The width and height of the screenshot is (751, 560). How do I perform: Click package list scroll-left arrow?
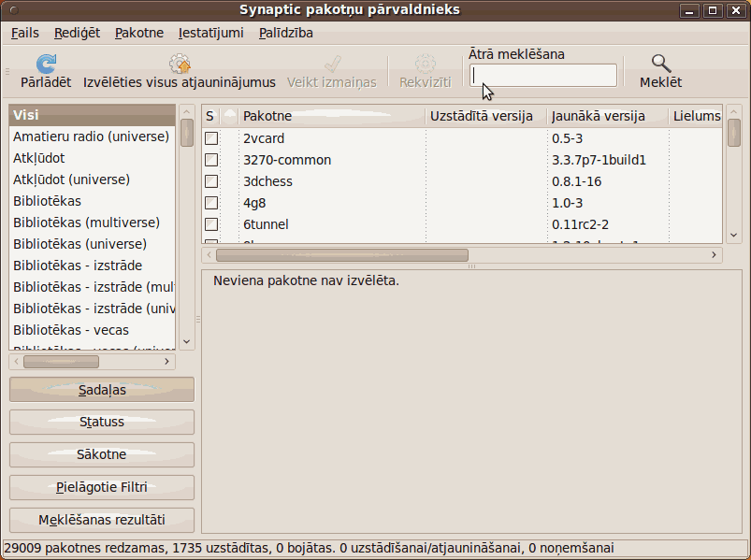(x=209, y=254)
